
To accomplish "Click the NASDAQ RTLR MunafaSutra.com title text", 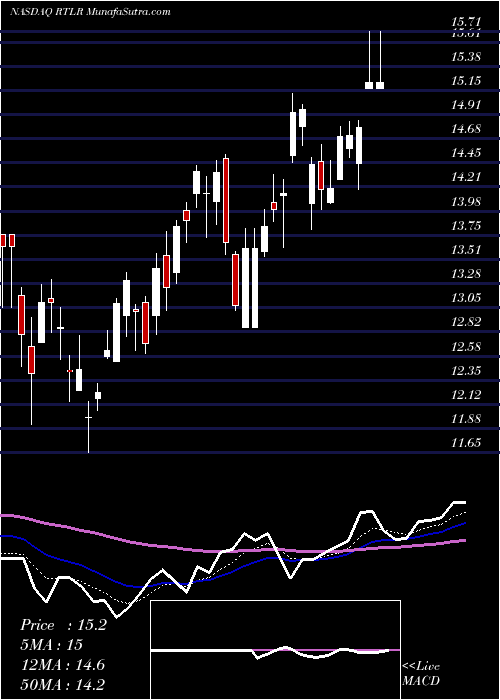I will 90,12.
